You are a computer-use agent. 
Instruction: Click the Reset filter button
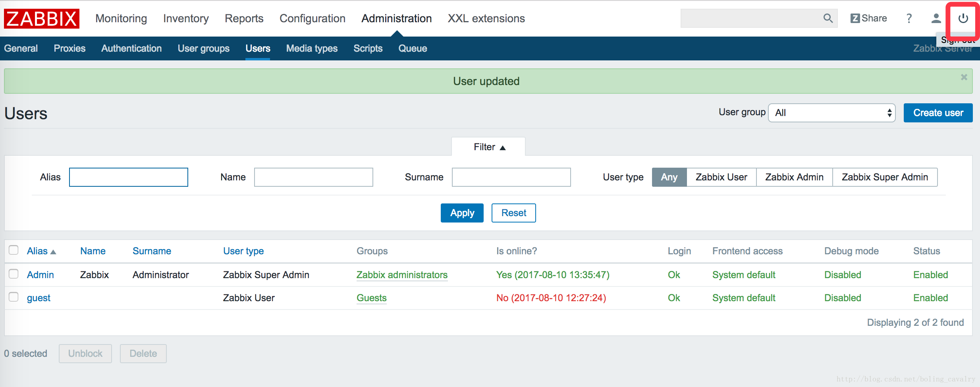click(513, 213)
